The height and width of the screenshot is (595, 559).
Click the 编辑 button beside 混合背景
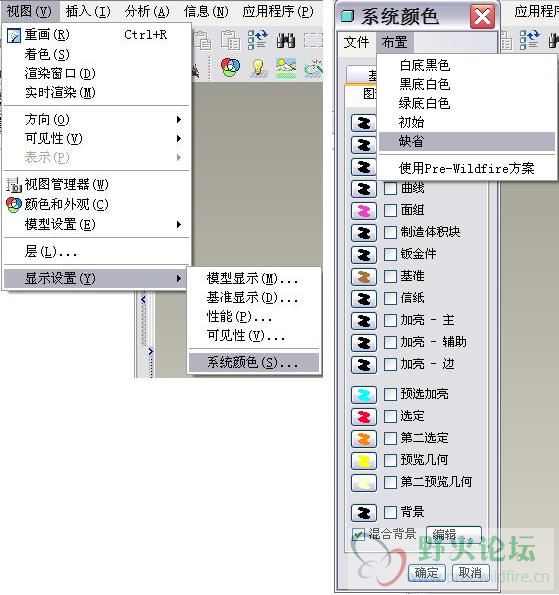pyautogui.click(x=453, y=534)
